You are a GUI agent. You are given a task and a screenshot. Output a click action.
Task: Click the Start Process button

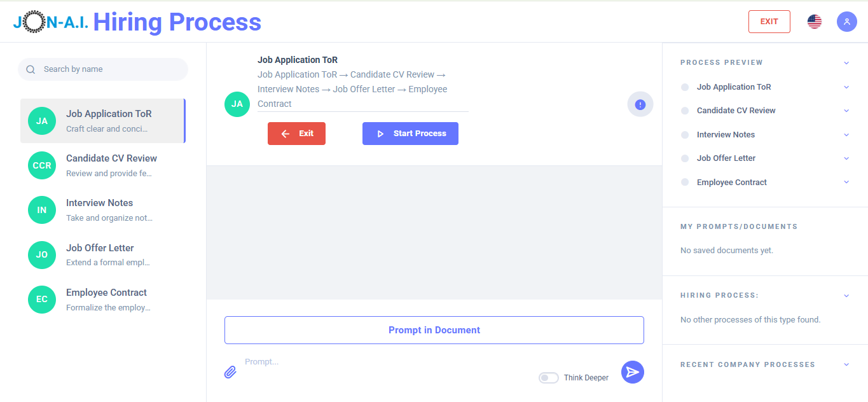pyautogui.click(x=410, y=133)
